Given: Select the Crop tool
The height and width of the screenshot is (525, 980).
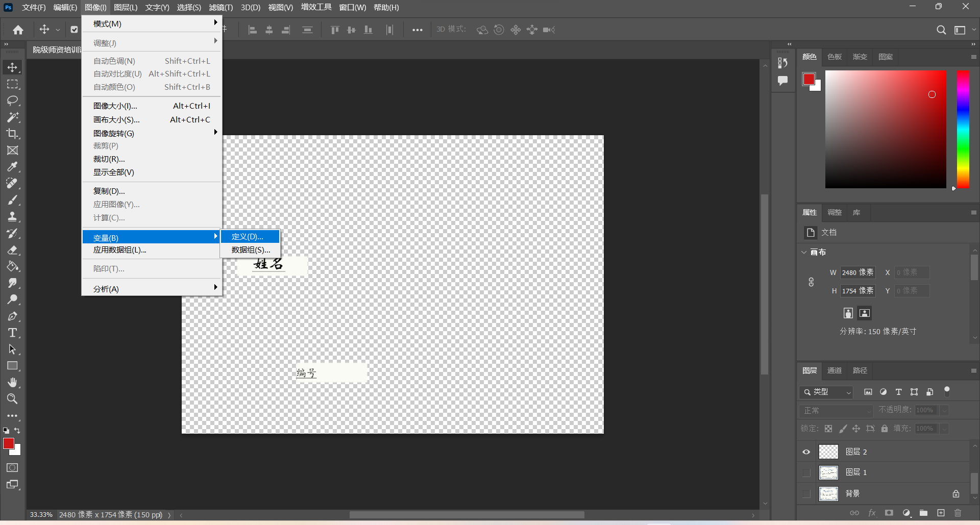Looking at the screenshot, I should [12, 134].
